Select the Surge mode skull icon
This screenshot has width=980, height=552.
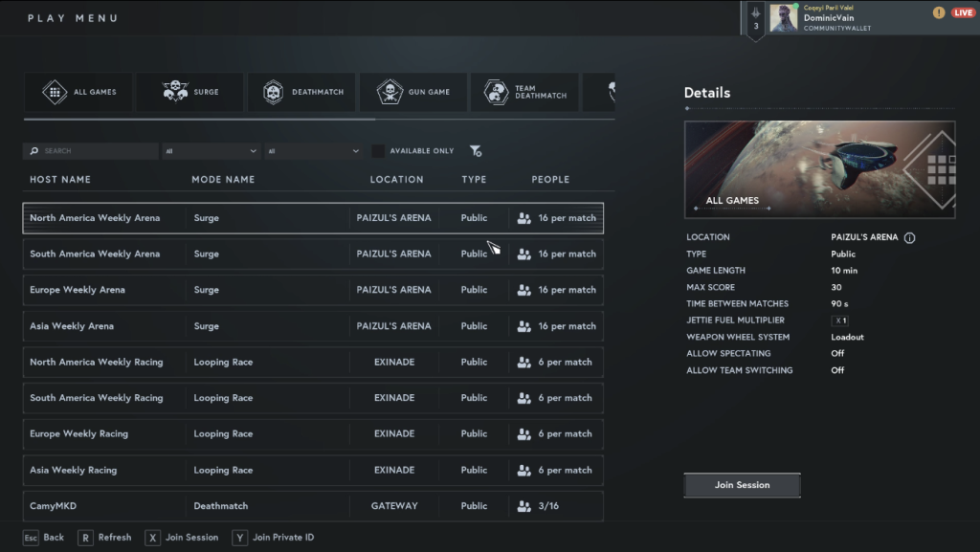176,91
